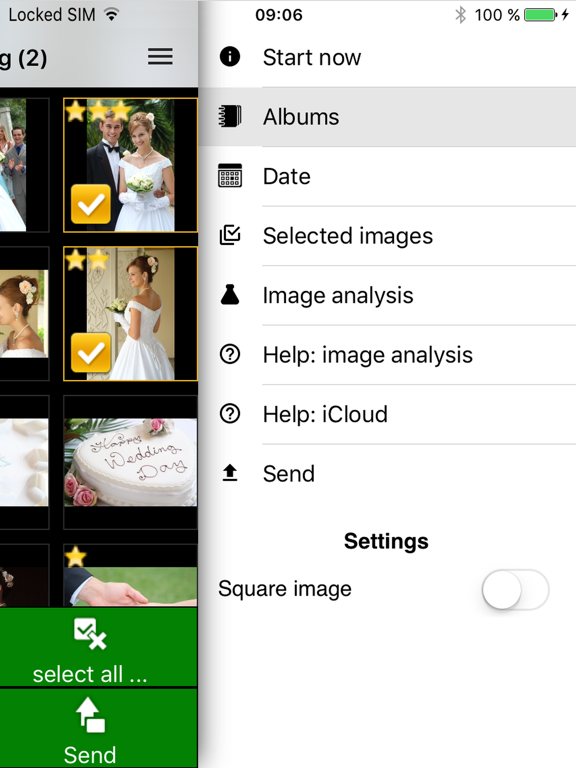Click the flask icon for Image analysis
This screenshot has height=768, width=576.
[230, 294]
